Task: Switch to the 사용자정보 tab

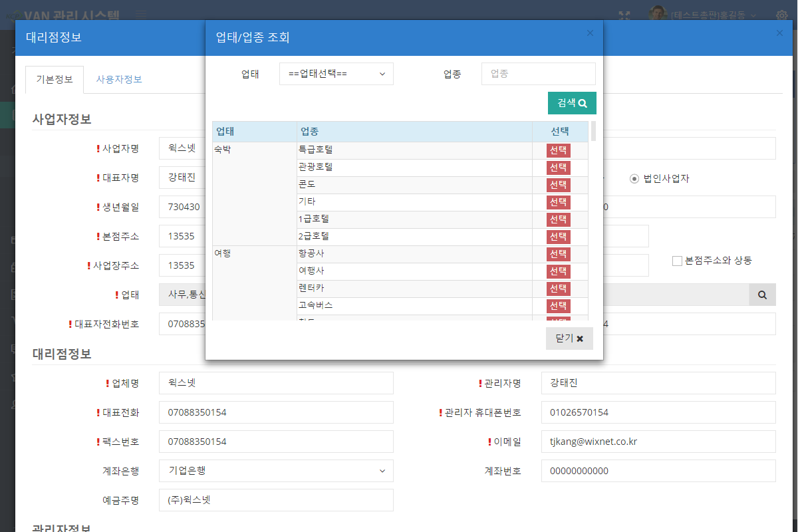Action: click(119, 79)
